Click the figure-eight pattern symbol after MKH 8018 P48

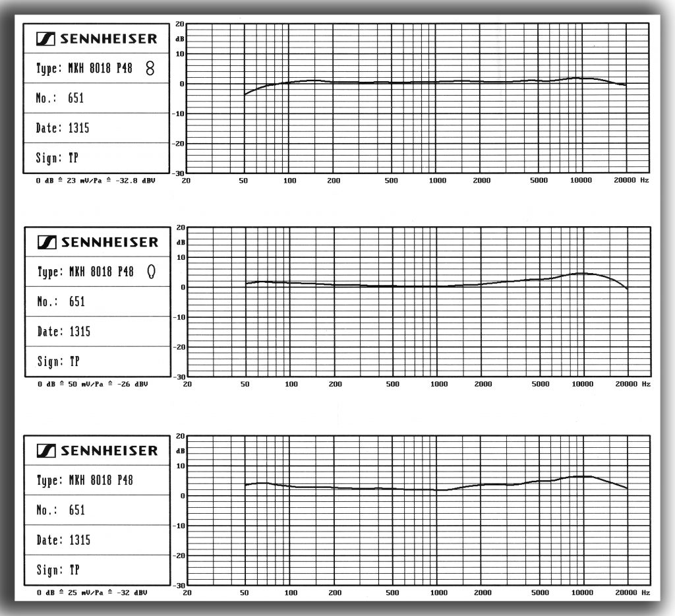[150, 68]
